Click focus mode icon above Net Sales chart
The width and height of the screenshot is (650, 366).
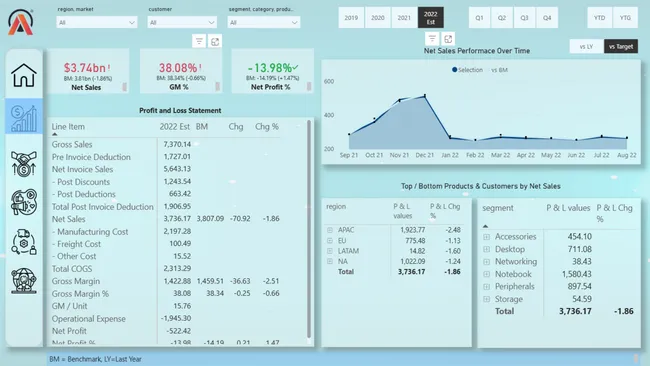(448, 39)
